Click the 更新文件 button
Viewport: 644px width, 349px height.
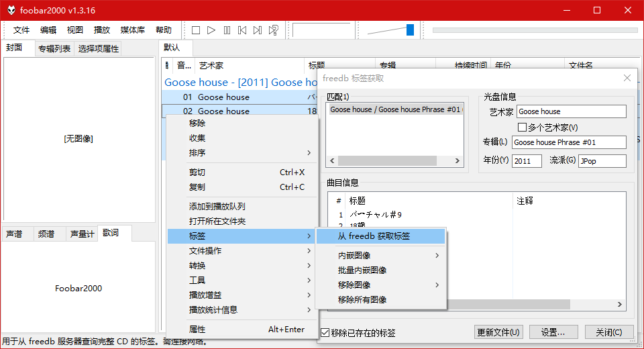tap(498, 332)
